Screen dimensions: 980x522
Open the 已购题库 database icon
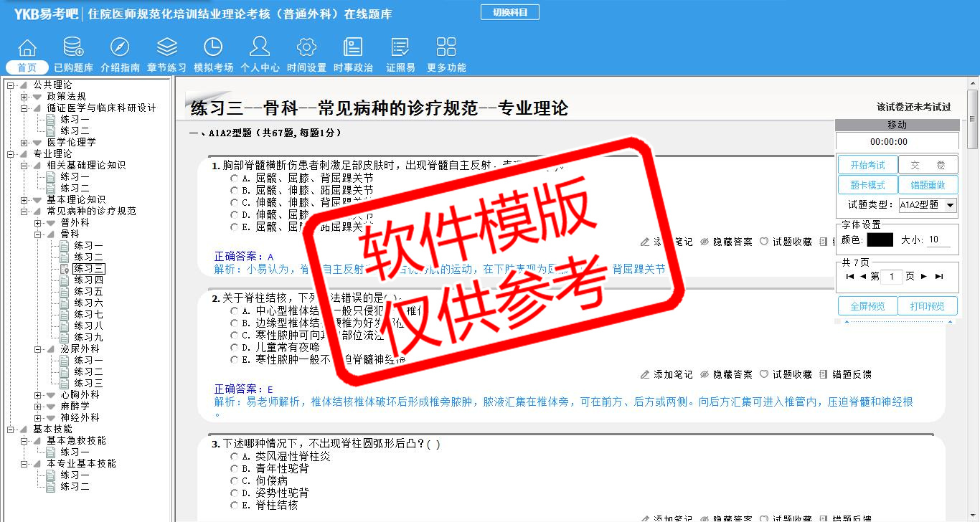click(x=73, y=48)
